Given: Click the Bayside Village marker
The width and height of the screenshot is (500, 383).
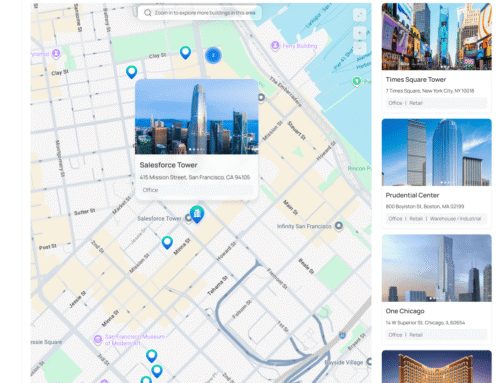Looking at the screenshot, I should (369, 362).
